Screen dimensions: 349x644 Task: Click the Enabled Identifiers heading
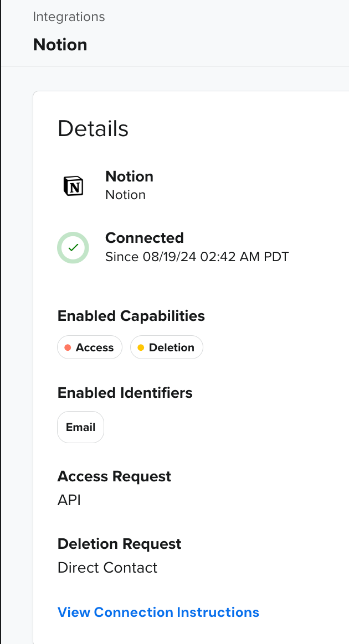tap(125, 393)
